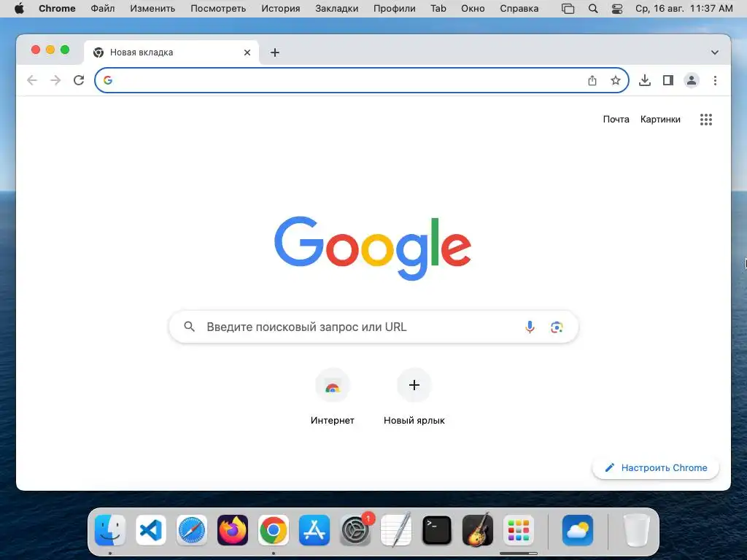This screenshot has width=747, height=560.
Task: Open Launchpad from the Dock
Action: [x=519, y=530]
